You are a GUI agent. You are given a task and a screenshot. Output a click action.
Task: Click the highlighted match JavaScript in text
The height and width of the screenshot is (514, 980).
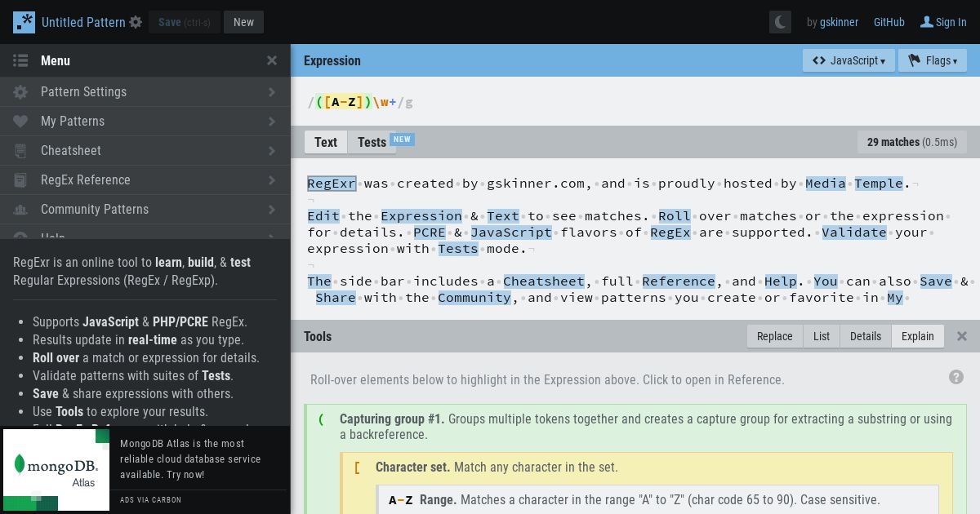pyautogui.click(x=511, y=233)
